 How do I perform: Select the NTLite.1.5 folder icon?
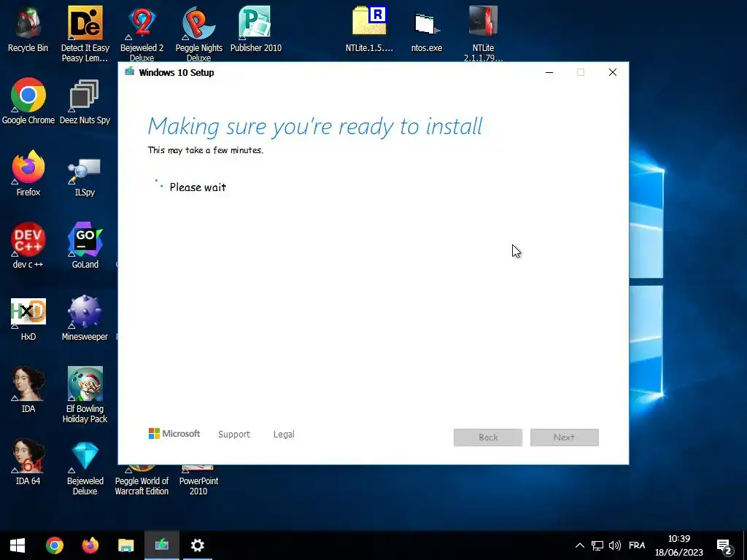(369, 29)
